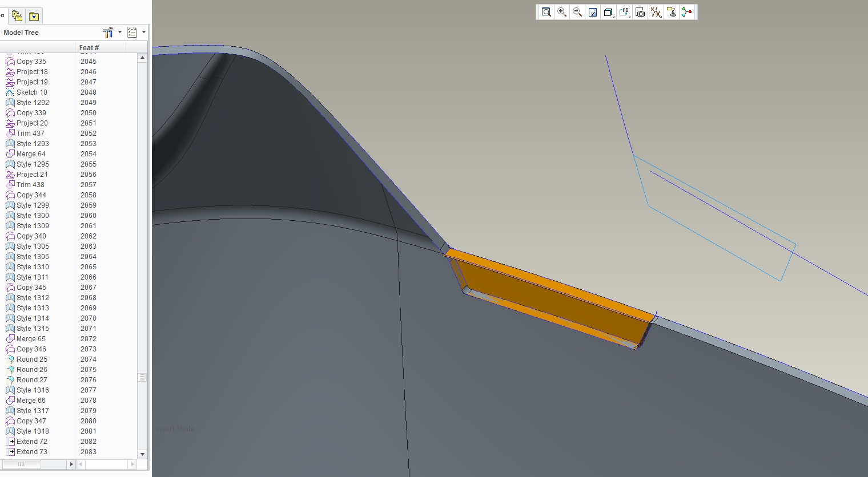Click the Round 27 feature icon
Screen dimensions: 868x477
10,380
